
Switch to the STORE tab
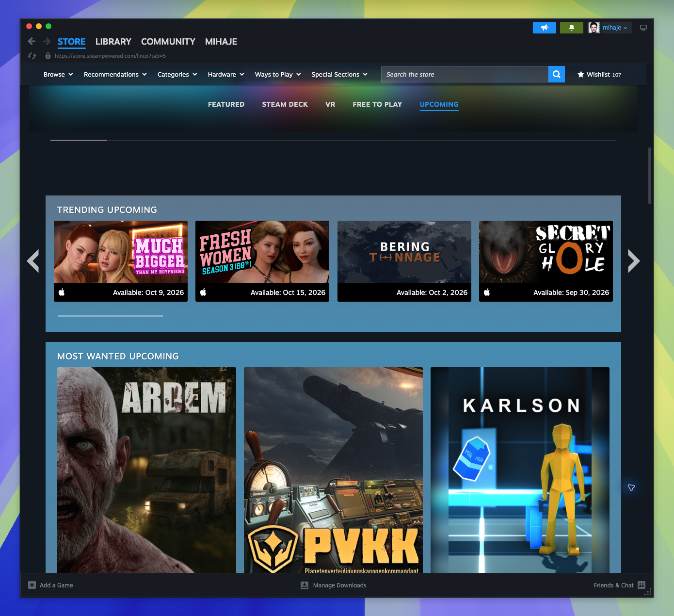point(72,42)
